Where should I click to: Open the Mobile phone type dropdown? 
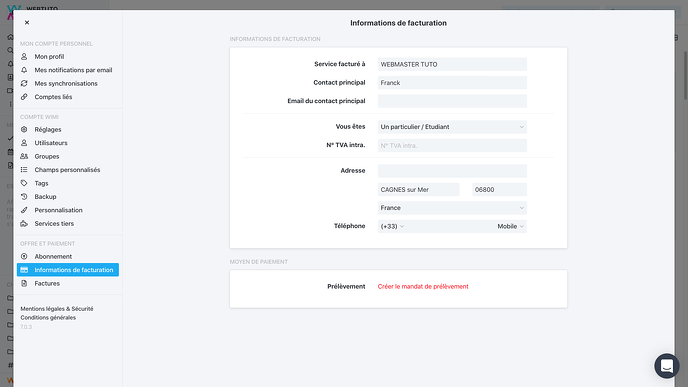click(510, 226)
